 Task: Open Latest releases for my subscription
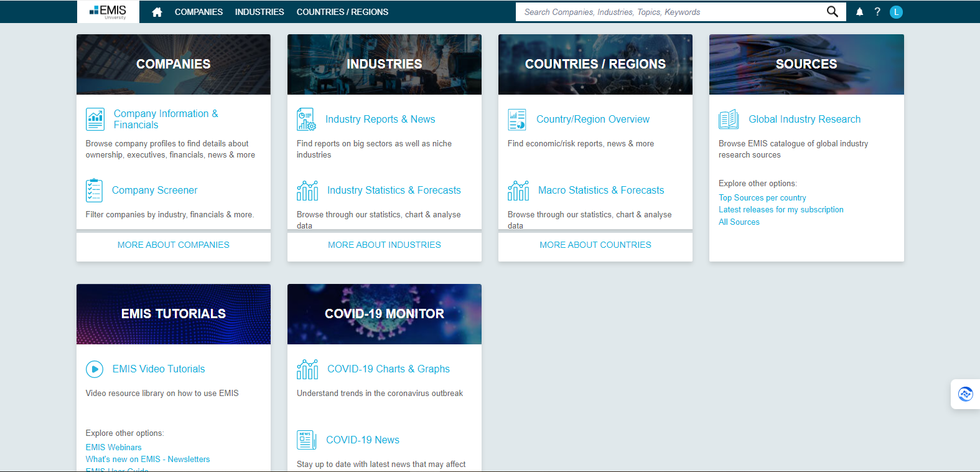[x=781, y=210]
